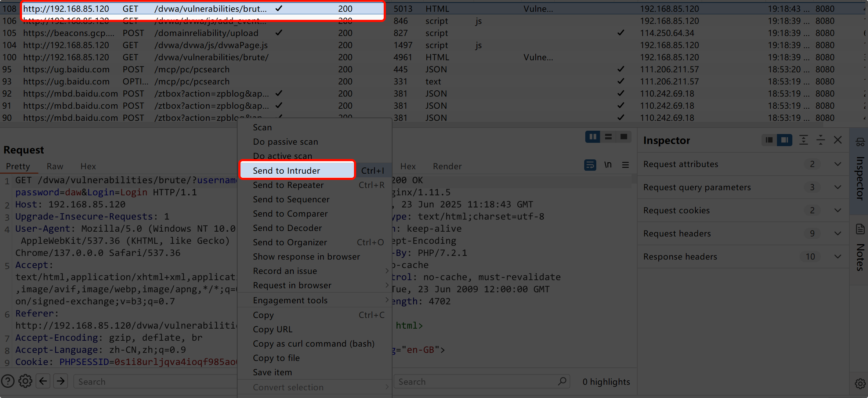Click the help question mark icon

pos(8,381)
